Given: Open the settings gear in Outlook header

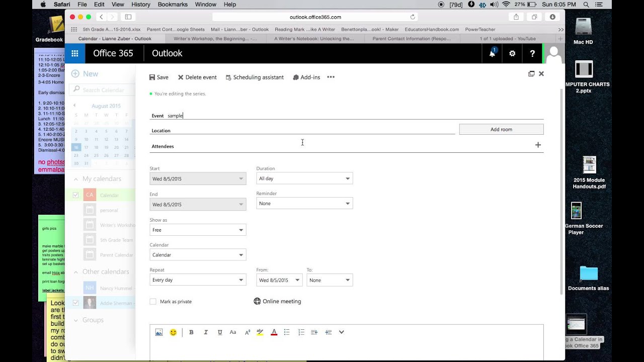Looking at the screenshot, I should (x=512, y=53).
